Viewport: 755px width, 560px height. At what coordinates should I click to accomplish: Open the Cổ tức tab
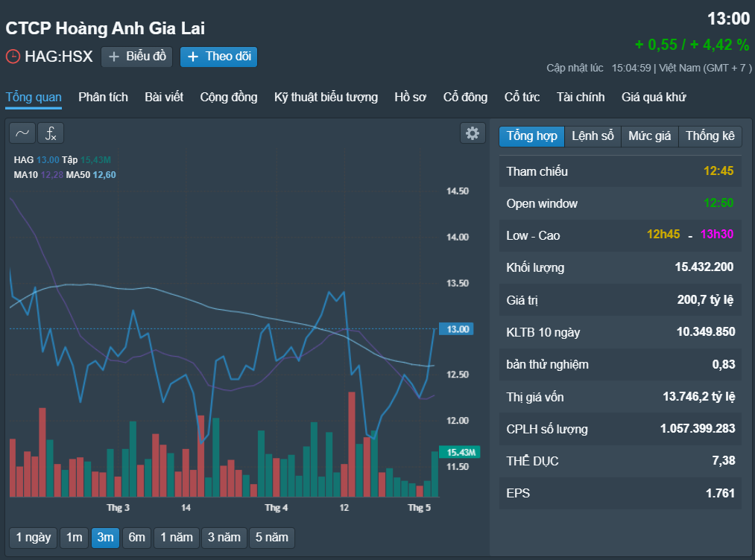[x=522, y=98]
